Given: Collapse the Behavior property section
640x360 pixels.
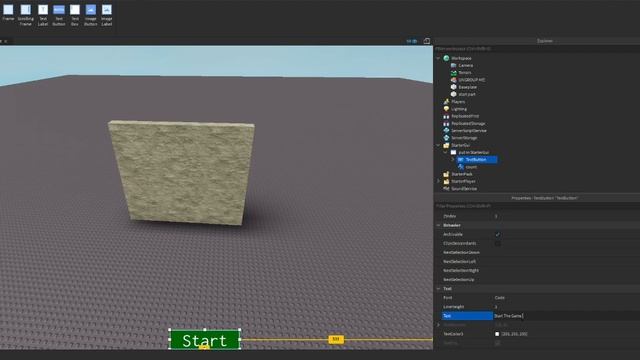Looking at the screenshot, I should pyautogui.click(x=438, y=225).
